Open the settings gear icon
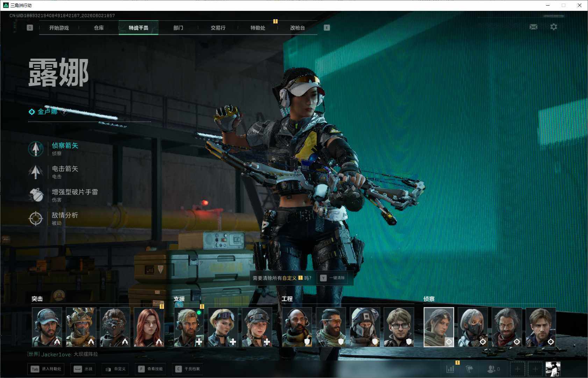Image resolution: width=588 pixels, height=378 pixels. pyautogui.click(x=554, y=27)
